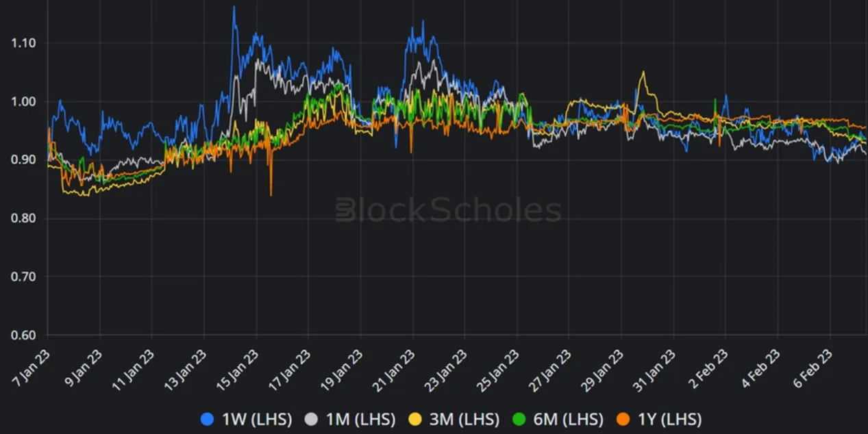The height and width of the screenshot is (434, 868).
Task: Click the 6 Feb 23 date label
Action: tap(813, 370)
